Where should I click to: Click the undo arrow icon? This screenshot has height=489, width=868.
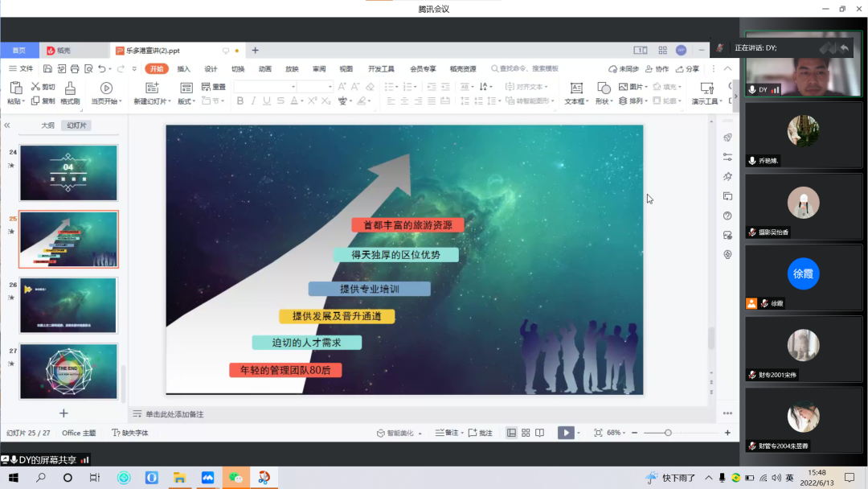click(101, 69)
